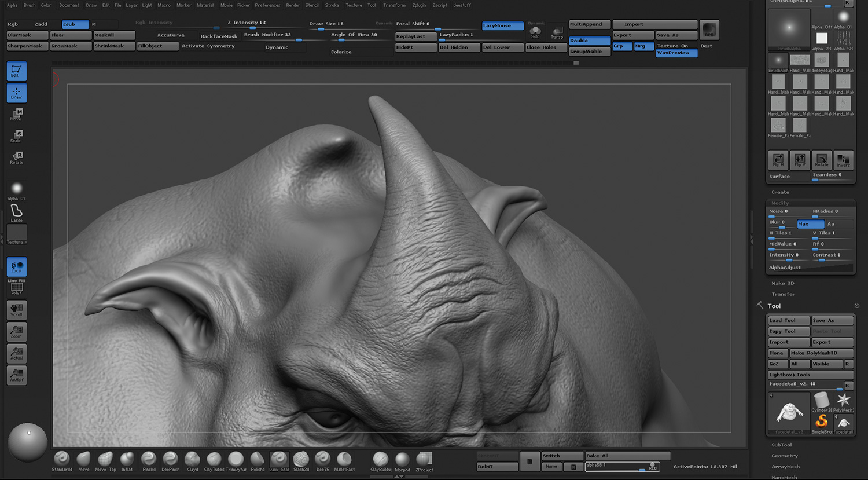Select the Inflat brush

pos(127,461)
